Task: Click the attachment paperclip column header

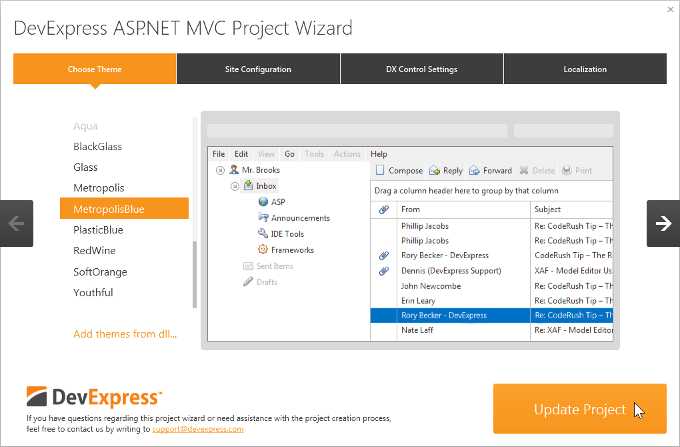Action: pyautogui.click(x=383, y=209)
